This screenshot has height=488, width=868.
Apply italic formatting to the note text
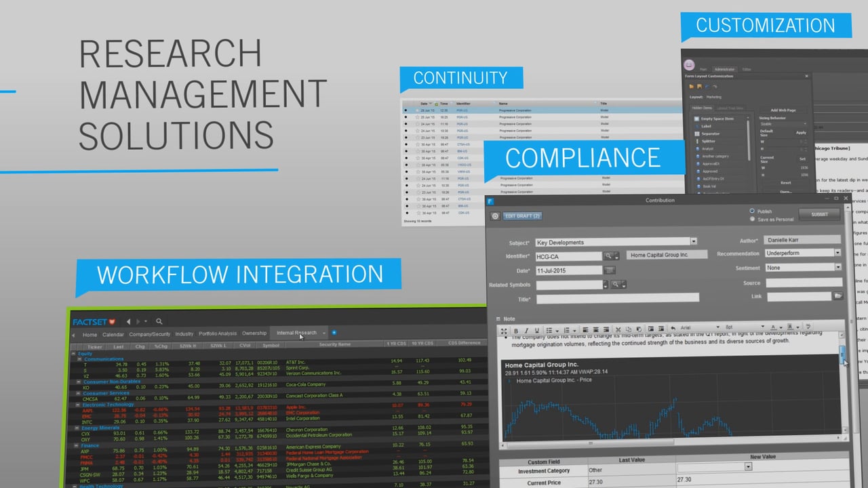526,330
